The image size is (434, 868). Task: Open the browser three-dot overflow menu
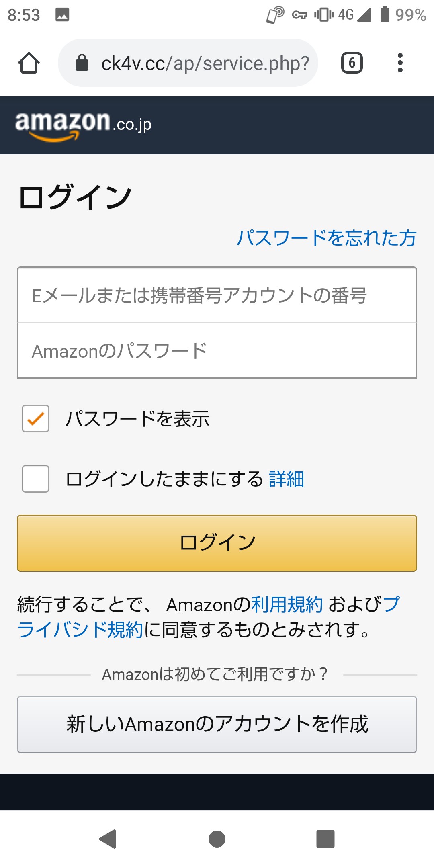click(x=400, y=63)
